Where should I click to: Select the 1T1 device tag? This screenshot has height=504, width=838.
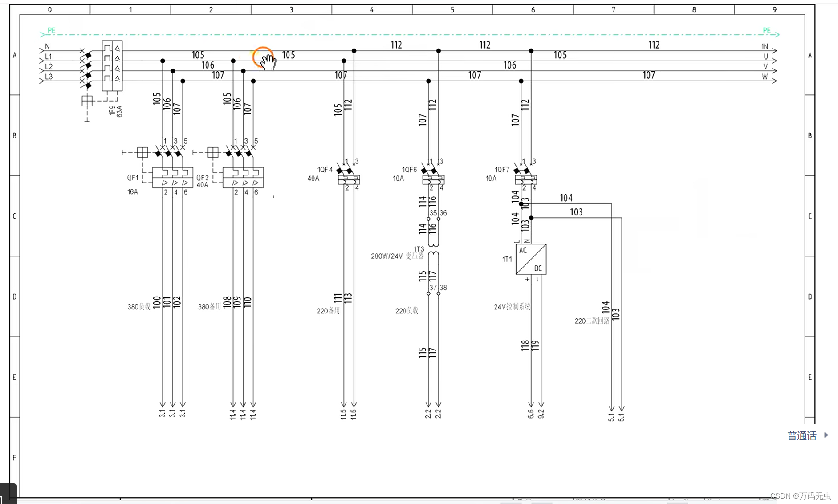[507, 259]
